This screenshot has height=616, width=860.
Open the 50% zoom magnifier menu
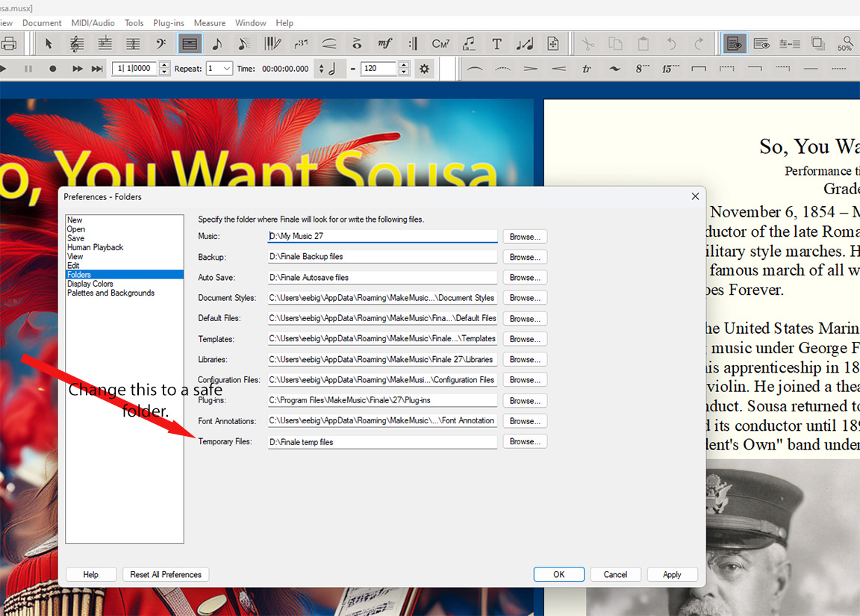click(x=845, y=44)
